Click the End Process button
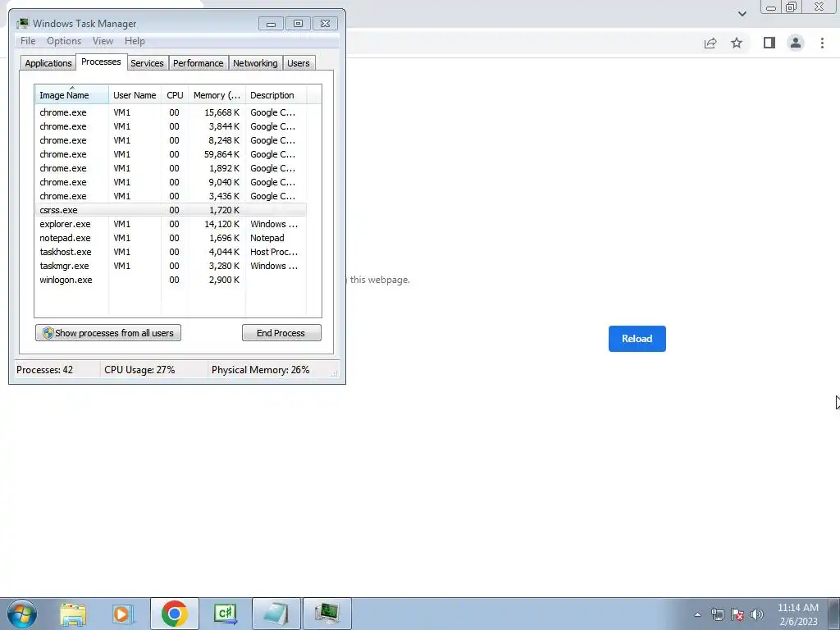 pos(281,333)
